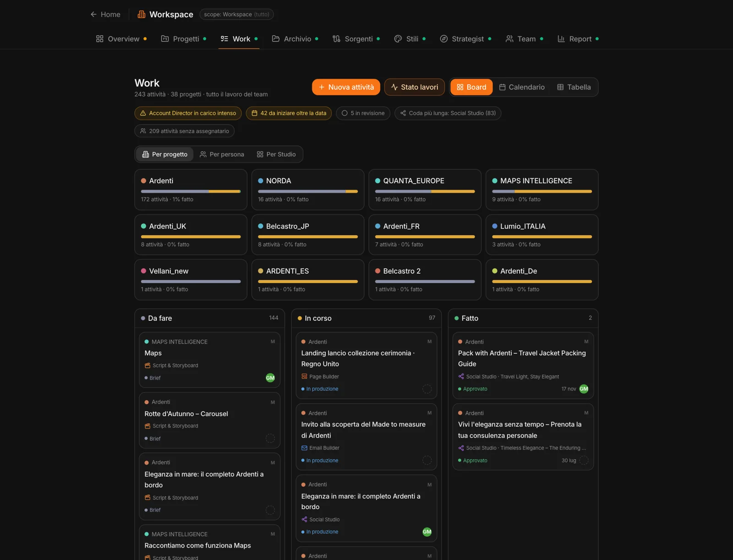Filter by 42 da iniziare oltre la data

(289, 113)
